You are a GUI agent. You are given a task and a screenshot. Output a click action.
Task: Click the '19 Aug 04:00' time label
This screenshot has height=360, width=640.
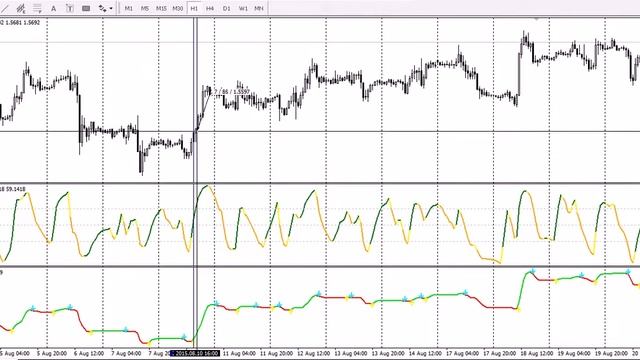point(573,353)
